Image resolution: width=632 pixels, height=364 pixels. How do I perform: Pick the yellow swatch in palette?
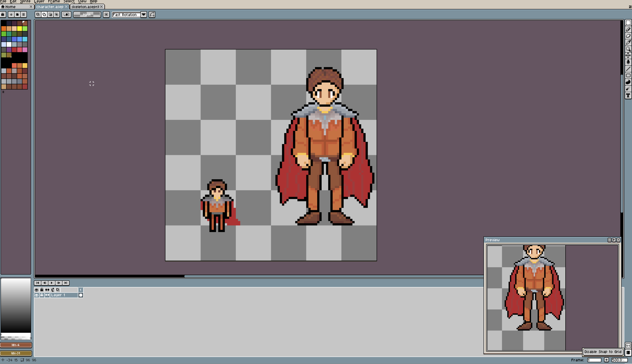tap(20, 28)
